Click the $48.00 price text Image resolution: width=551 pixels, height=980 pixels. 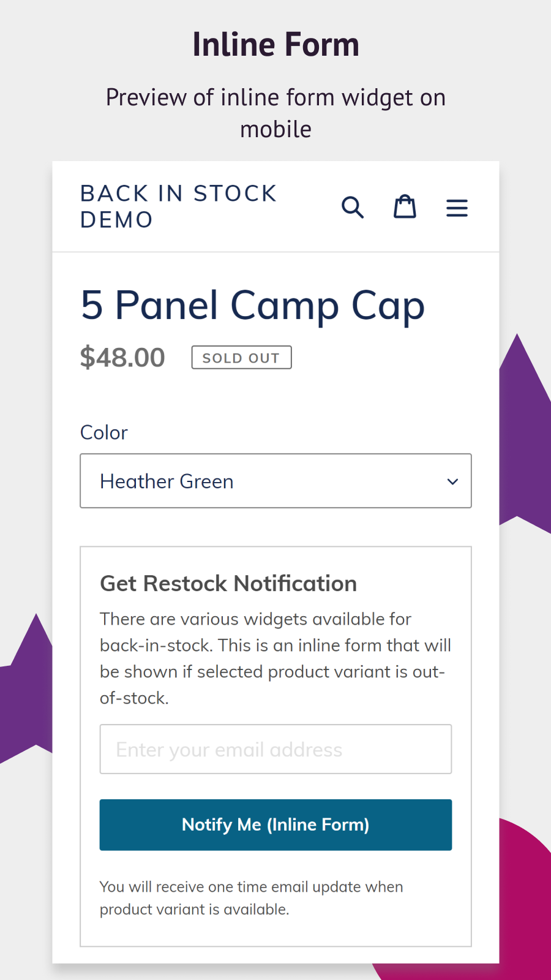coord(122,357)
